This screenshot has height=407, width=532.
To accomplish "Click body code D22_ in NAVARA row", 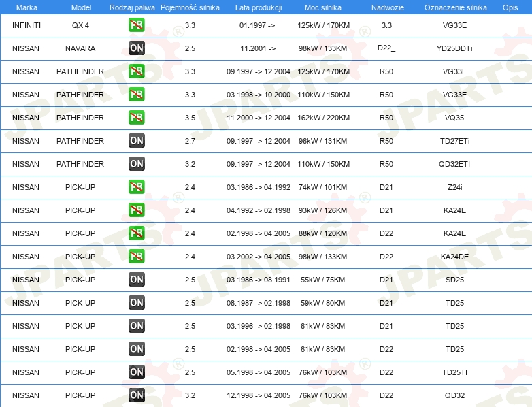I will pos(386,48).
